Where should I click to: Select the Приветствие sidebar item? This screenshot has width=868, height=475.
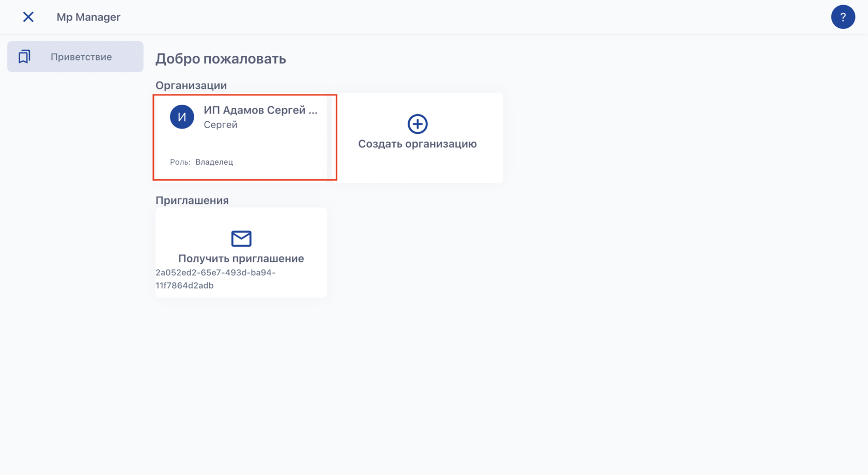81,57
